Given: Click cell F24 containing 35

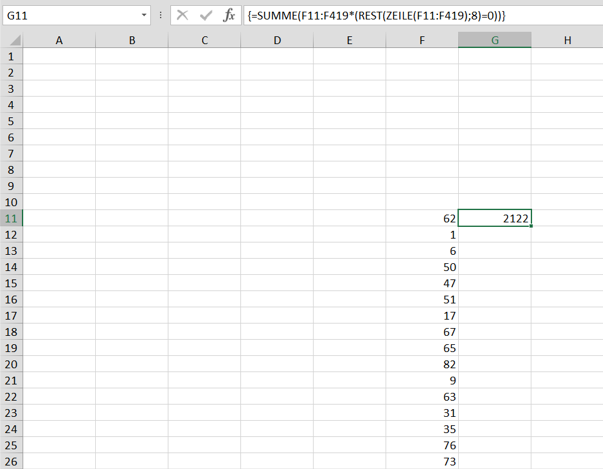Looking at the screenshot, I should pos(422,429).
